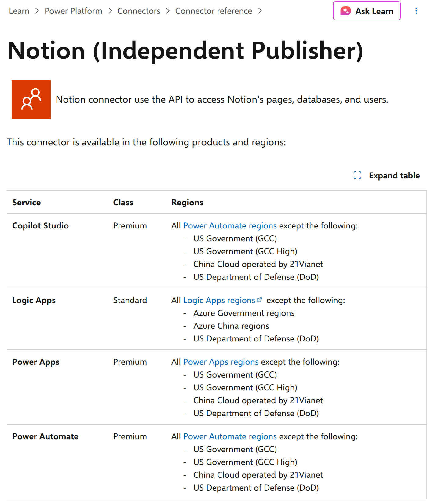The width and height of the screenshot is (446, 504).
Task: Click the Notion connector logo image
Action: tap(31, 100)
